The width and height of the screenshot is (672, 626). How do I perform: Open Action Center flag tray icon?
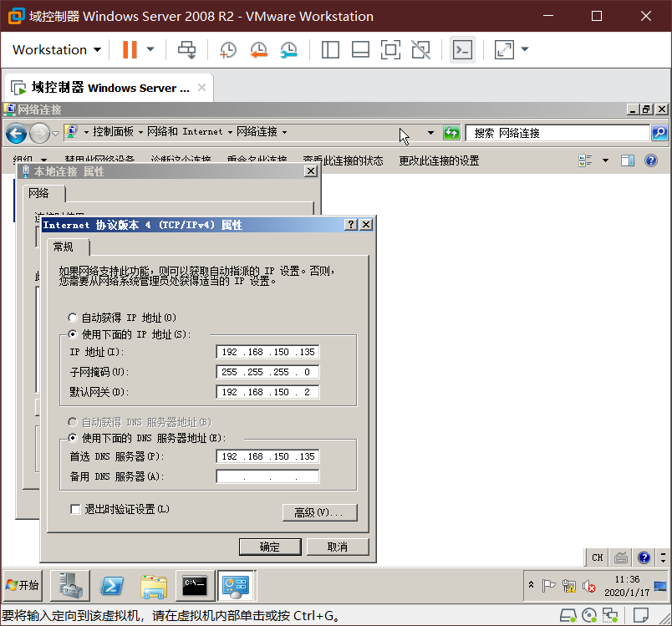click(x=548, y=585)
